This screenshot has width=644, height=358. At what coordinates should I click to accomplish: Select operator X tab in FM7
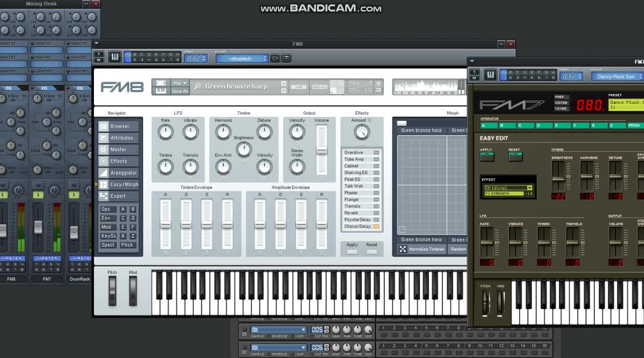click(599, 125)
